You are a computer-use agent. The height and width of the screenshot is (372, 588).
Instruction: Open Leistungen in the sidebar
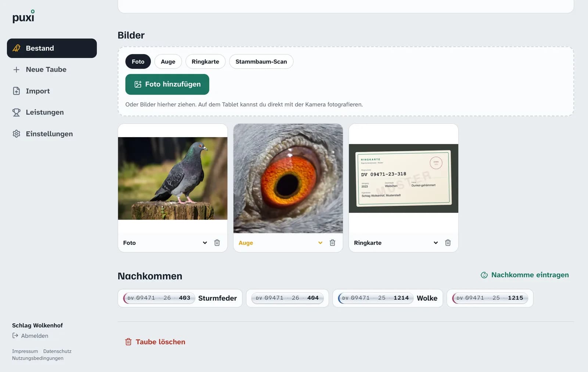click(52, 112)
